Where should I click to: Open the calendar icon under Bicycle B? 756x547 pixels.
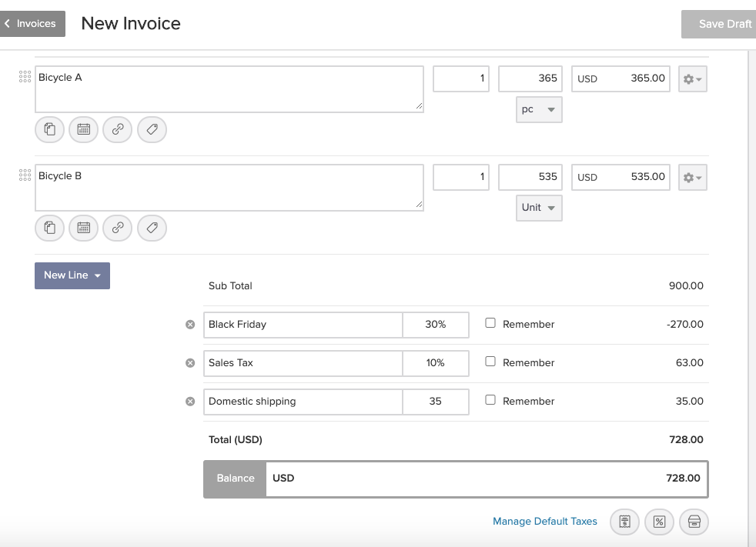pos(83,228)
